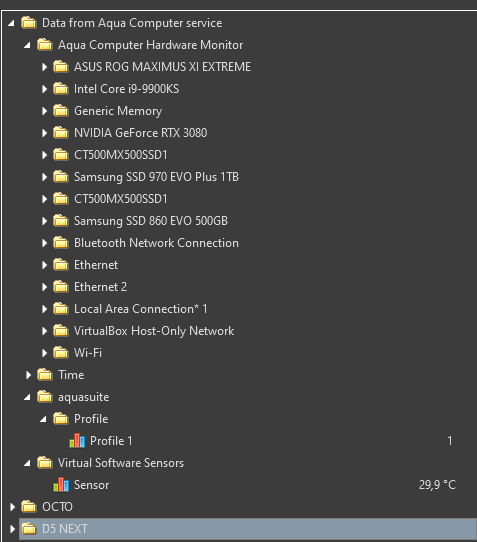Expand the D5 NEXT device arrow
Viewport: 477px width, 542px height.
click(x=12, y=529)
